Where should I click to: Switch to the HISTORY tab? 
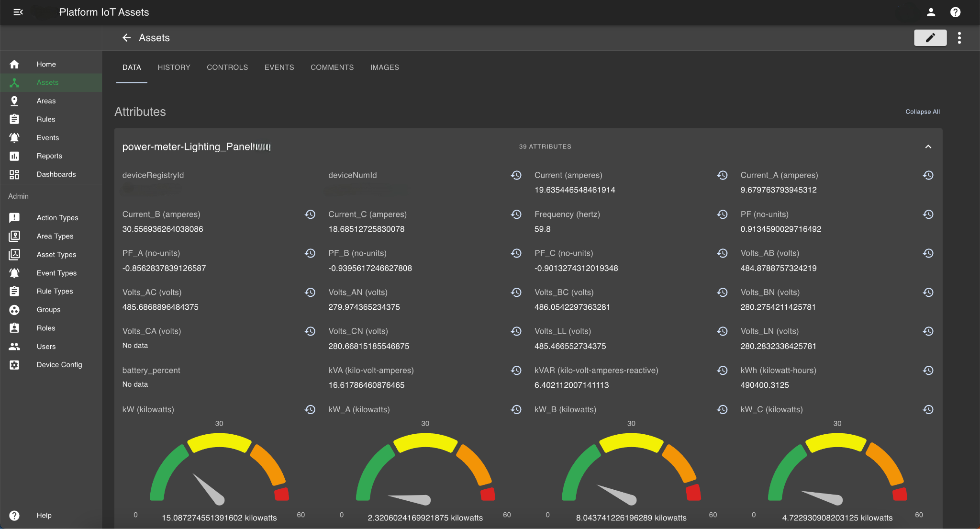174,68
